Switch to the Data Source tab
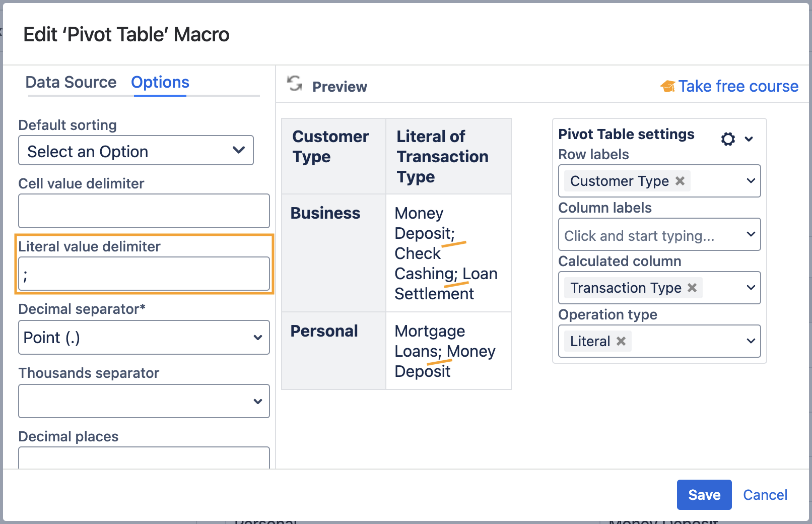This screenshot has height=524, width=812. 71,82
